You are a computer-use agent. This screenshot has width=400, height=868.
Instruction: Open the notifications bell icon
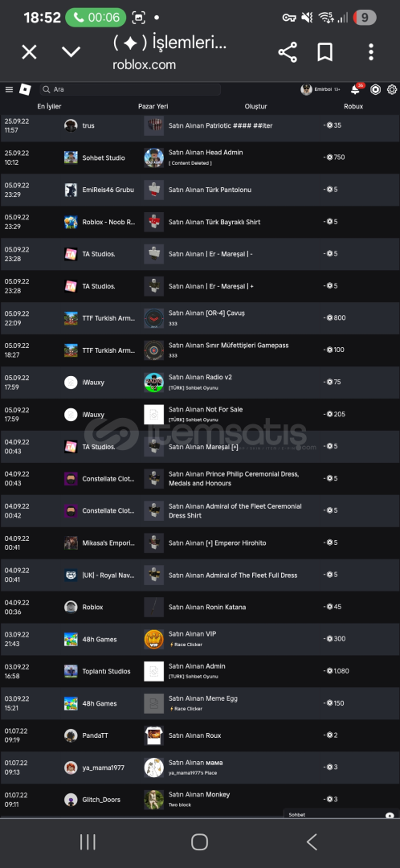click(x=355, y=90)
